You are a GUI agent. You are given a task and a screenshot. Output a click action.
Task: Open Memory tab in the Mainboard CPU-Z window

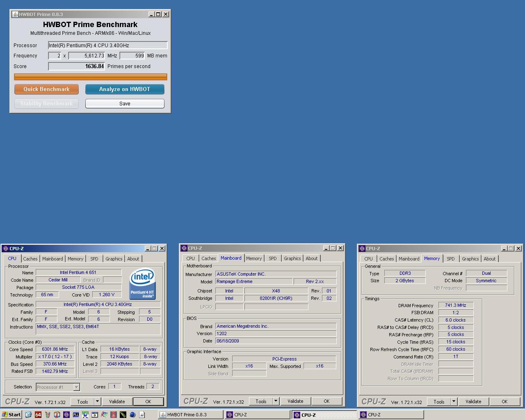(x=254, y=258)
